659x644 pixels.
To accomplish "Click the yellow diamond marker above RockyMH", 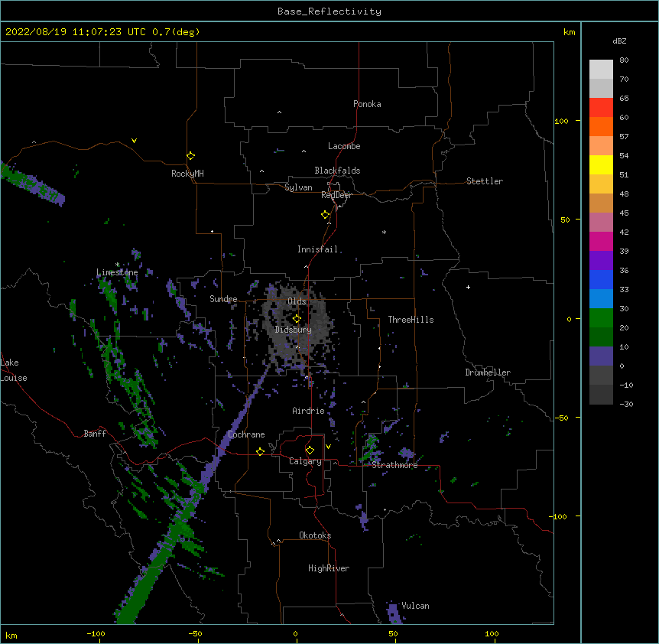I will coord(190,156).
